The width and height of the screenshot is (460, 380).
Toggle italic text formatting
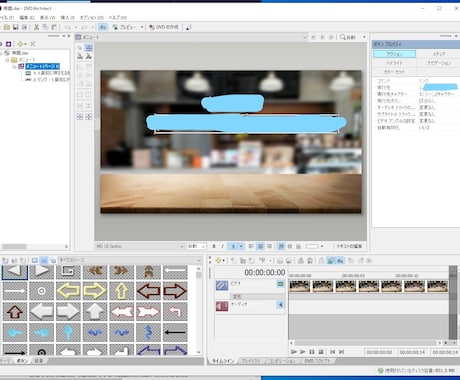(x=222, y=246)
